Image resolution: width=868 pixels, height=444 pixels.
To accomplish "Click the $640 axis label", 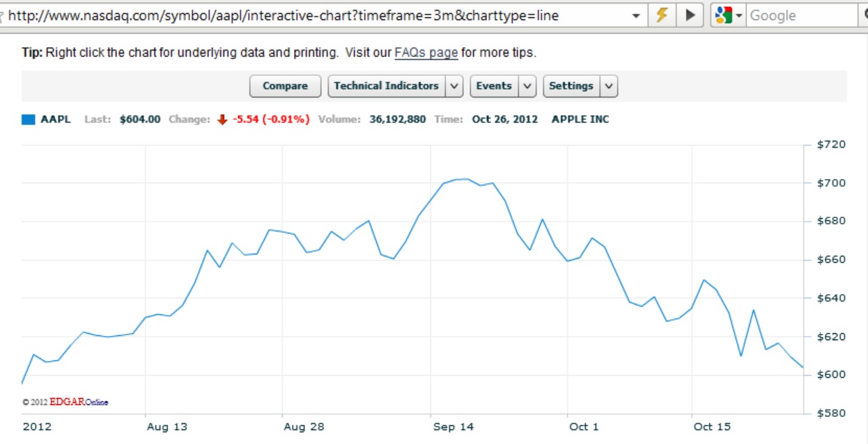I will pyautogui.click(x=830, y=298).
